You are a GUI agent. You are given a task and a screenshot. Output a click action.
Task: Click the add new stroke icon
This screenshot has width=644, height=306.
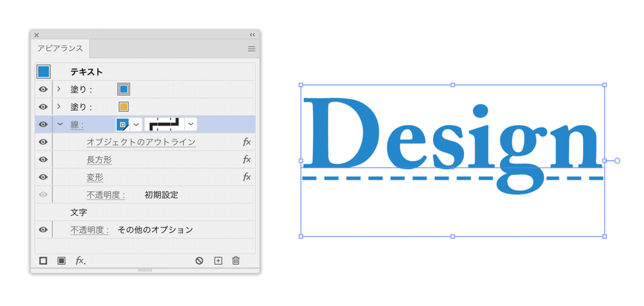click(43, 260)
